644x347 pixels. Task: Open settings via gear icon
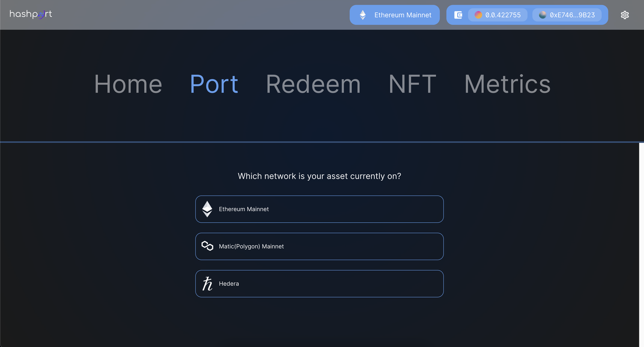625,15
